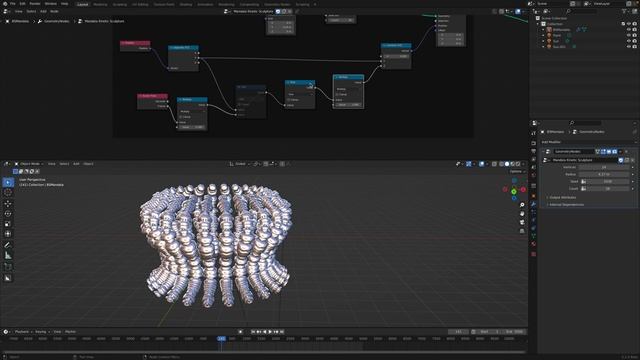Select the Scale tool in viewport toolbar
Viewport: 640px width, 360px height.
[x=8, y=224]
